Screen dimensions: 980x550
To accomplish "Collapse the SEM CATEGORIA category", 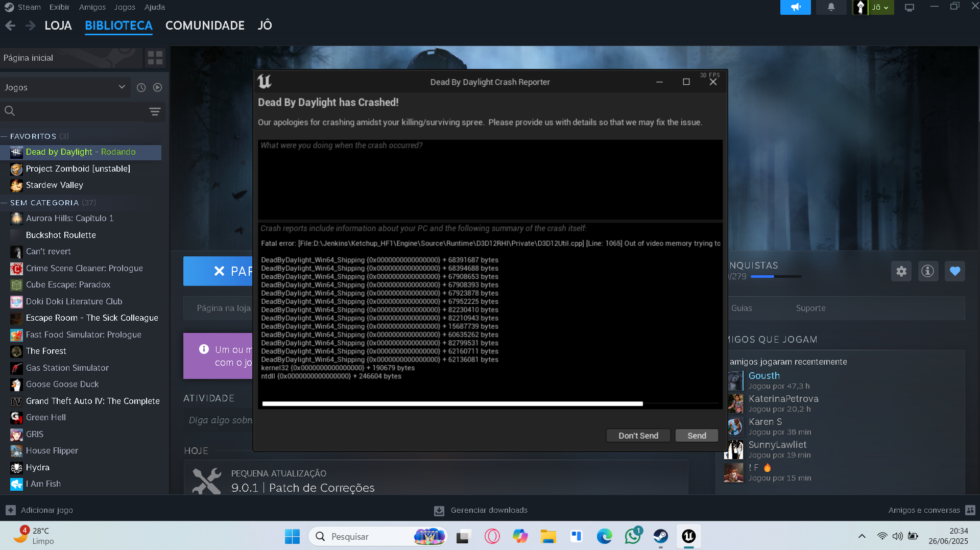I will (4, 203).
